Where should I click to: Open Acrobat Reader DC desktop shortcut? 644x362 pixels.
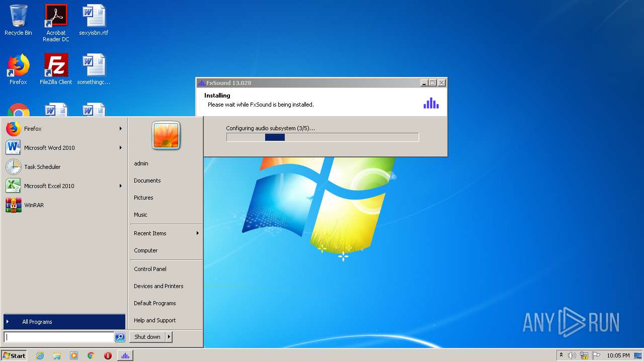point(56,23)
